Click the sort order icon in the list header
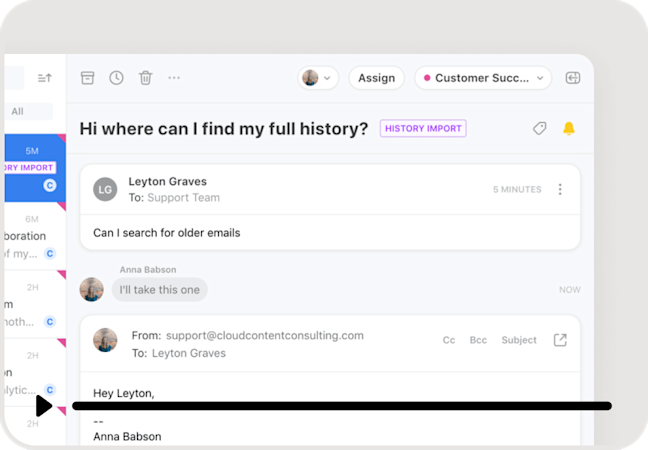Screen dimensions: 648x450 pos(45,78)
